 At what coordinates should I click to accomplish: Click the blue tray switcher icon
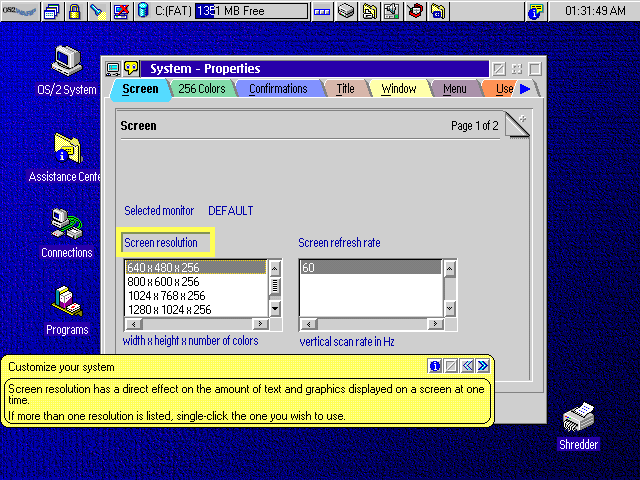(322, 11)
